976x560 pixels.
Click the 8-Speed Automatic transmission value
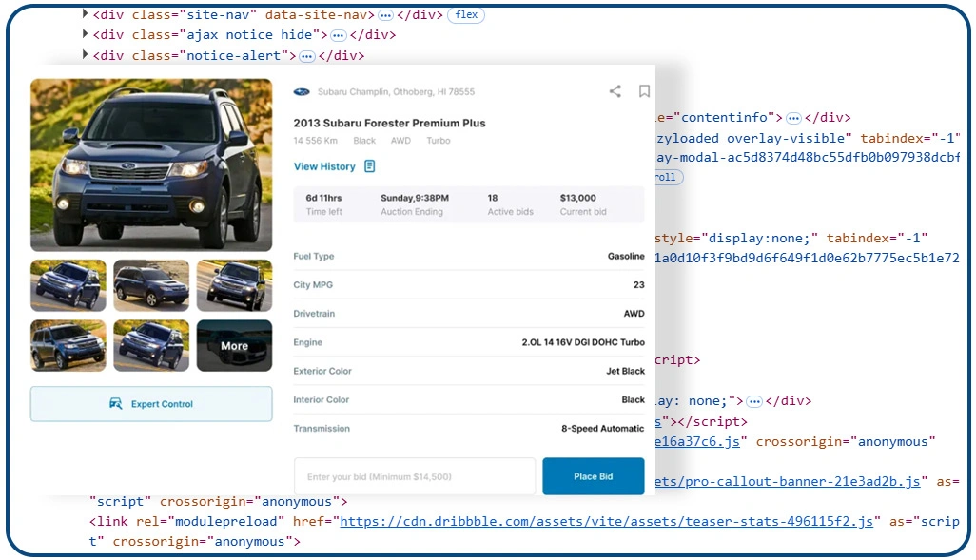[x=602, y=429]
